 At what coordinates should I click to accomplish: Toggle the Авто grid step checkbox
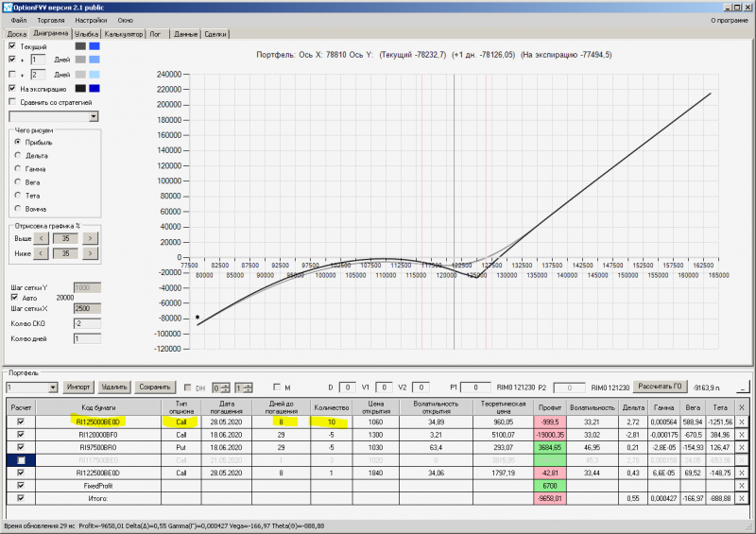tap(14, 297)
